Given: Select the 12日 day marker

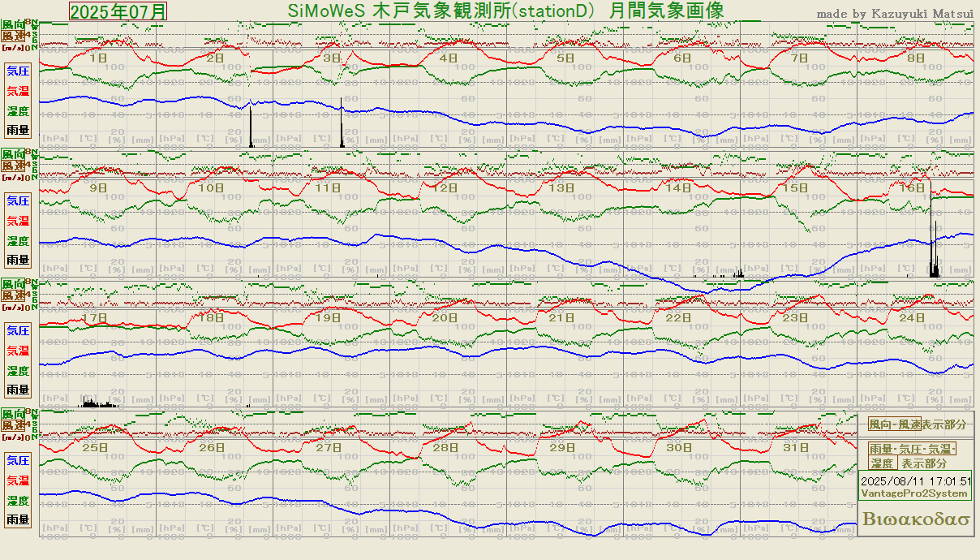Looking at the screenshot, I should point(445,187).
